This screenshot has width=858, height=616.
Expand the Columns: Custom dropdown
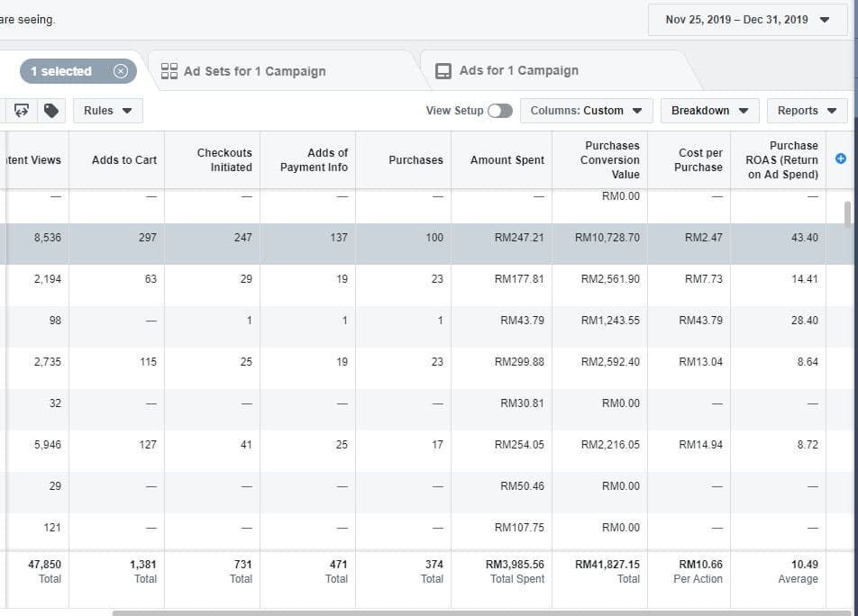point(586,111)
